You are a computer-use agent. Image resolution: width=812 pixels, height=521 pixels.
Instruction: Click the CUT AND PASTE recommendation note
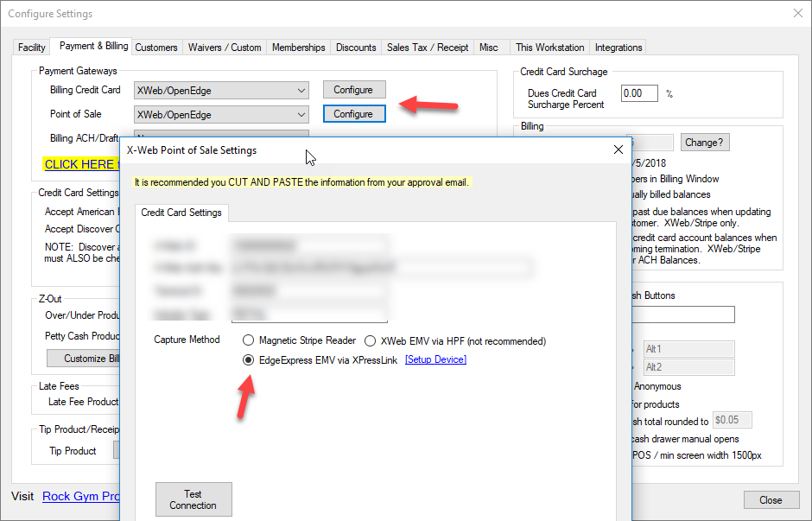click(302, 182)
